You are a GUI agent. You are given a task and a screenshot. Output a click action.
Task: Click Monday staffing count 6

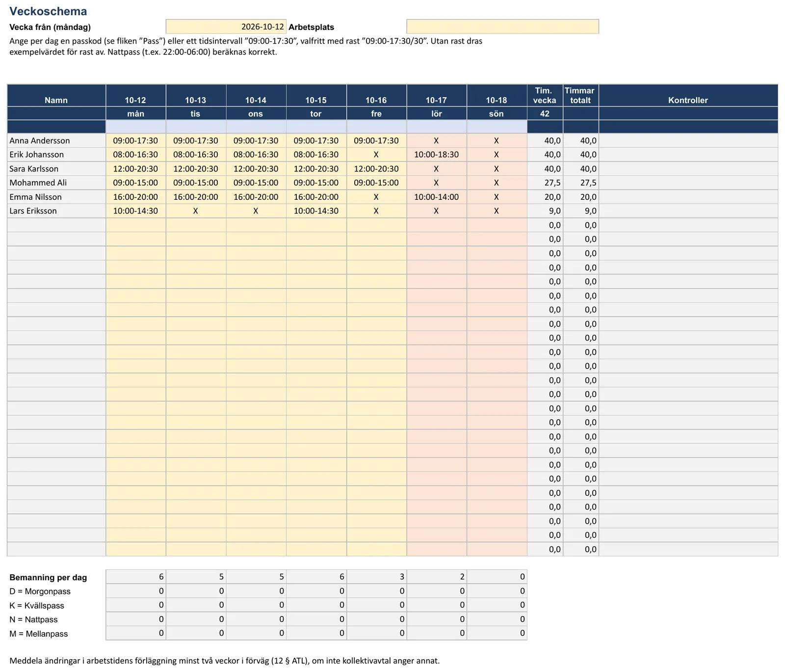point(136,577)
